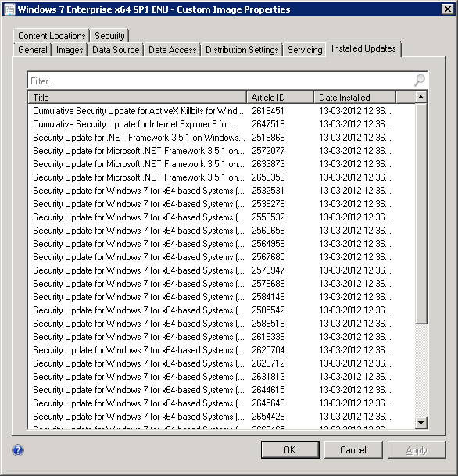Click inside the Filter text field
This screenshot has width=458, height=476.
[221, 81]
